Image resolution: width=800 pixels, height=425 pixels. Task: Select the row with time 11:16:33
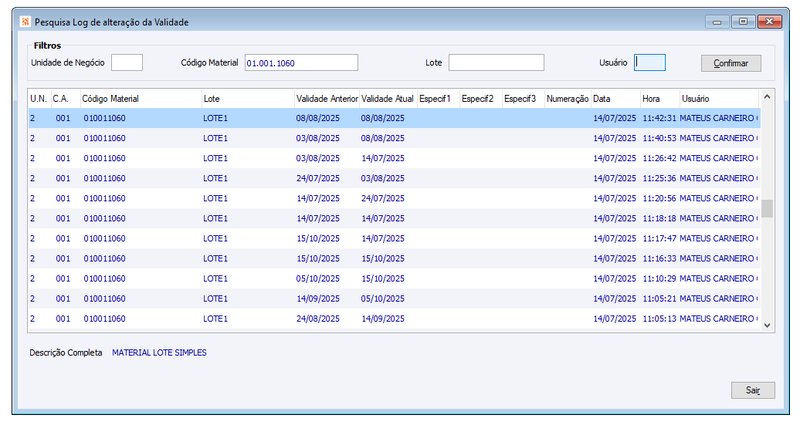coord(394,258)
